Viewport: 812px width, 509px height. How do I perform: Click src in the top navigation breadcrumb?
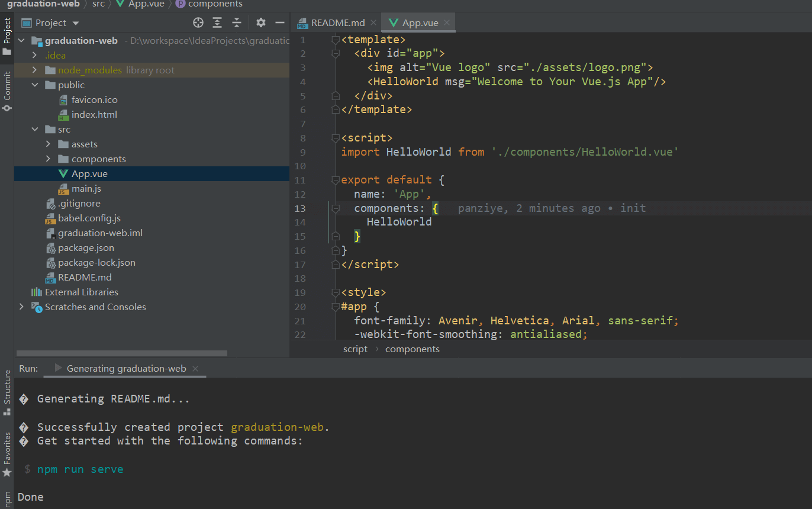98,4
